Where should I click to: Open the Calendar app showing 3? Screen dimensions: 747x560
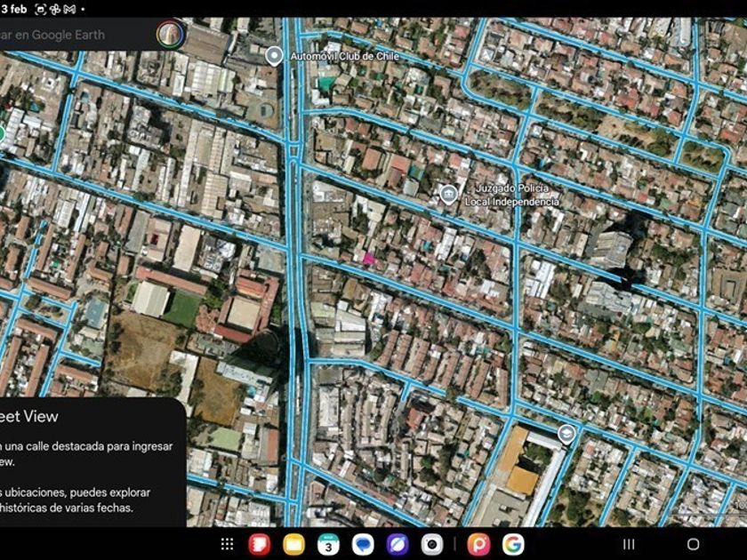click(x=328, y=544)
